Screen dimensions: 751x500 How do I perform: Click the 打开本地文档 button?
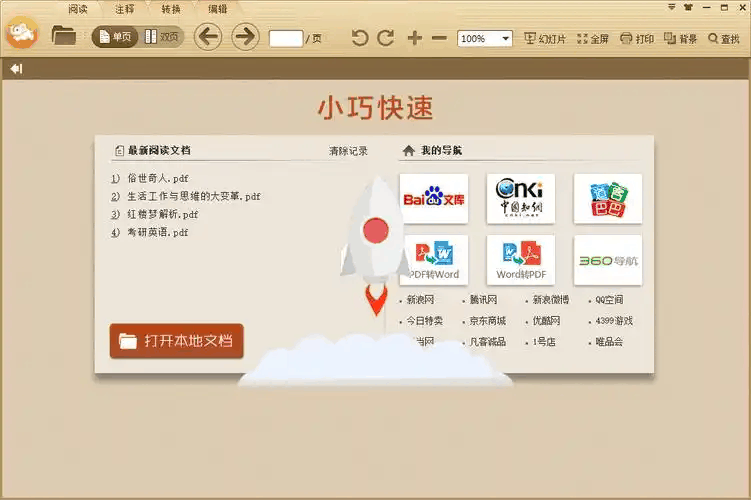point(176,341)
